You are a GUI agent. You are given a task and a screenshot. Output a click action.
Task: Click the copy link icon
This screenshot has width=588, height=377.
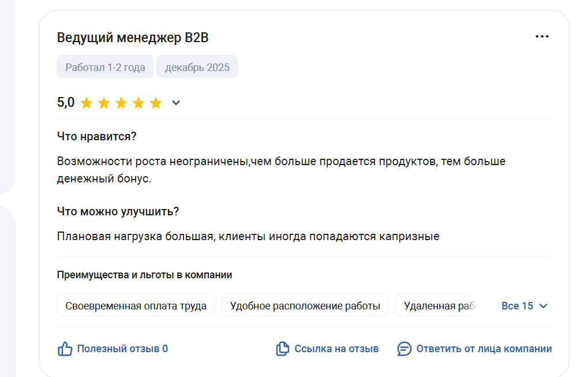(x=282, y=349)
